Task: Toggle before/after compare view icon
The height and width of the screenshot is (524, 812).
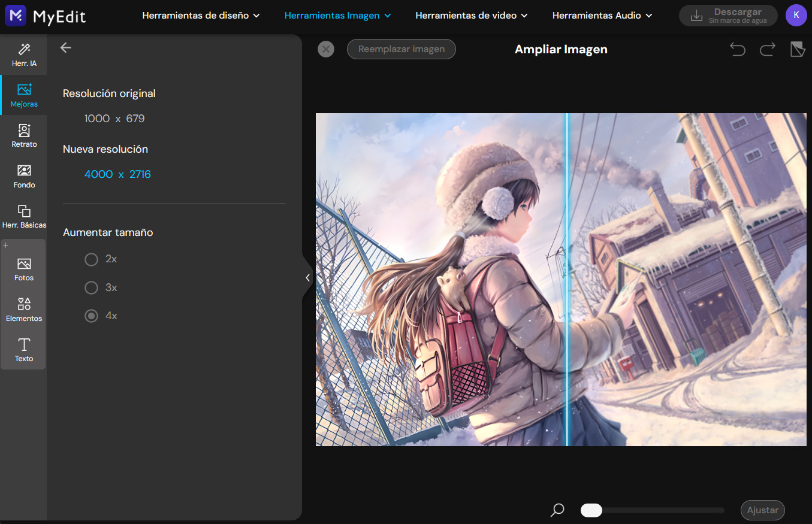Action: pyautogui.click(x=798, y=49)
